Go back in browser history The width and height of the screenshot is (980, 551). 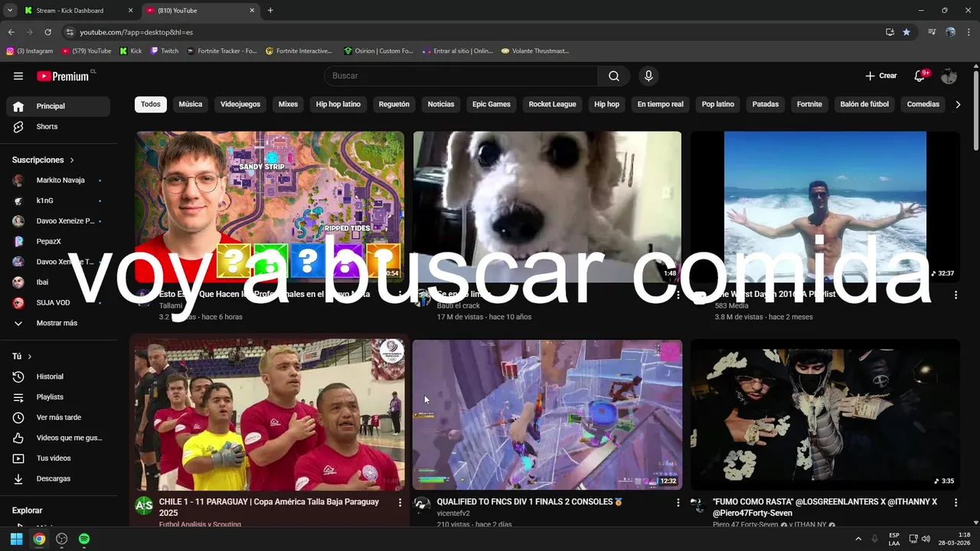coord(11,32)
